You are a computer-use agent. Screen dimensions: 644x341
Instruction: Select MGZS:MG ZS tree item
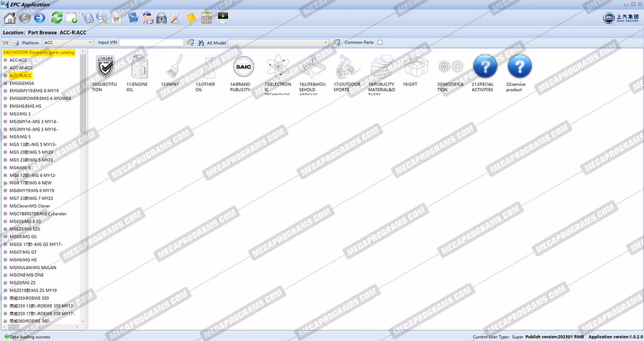(23, 283)
